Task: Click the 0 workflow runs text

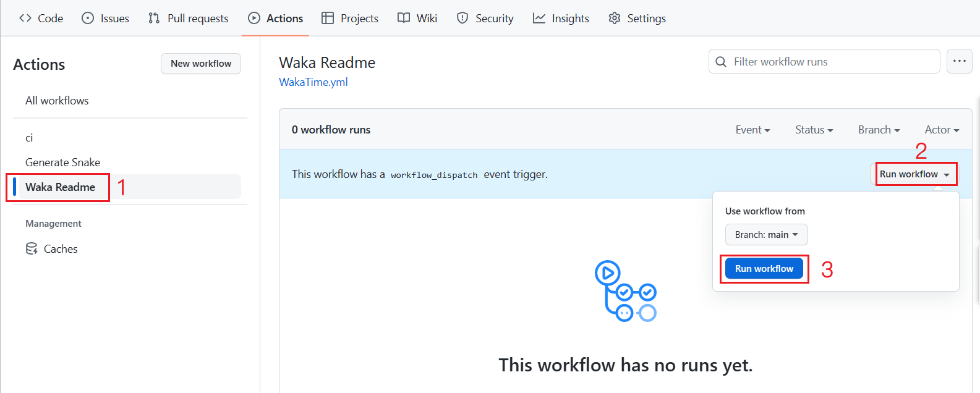Action: 331,130
